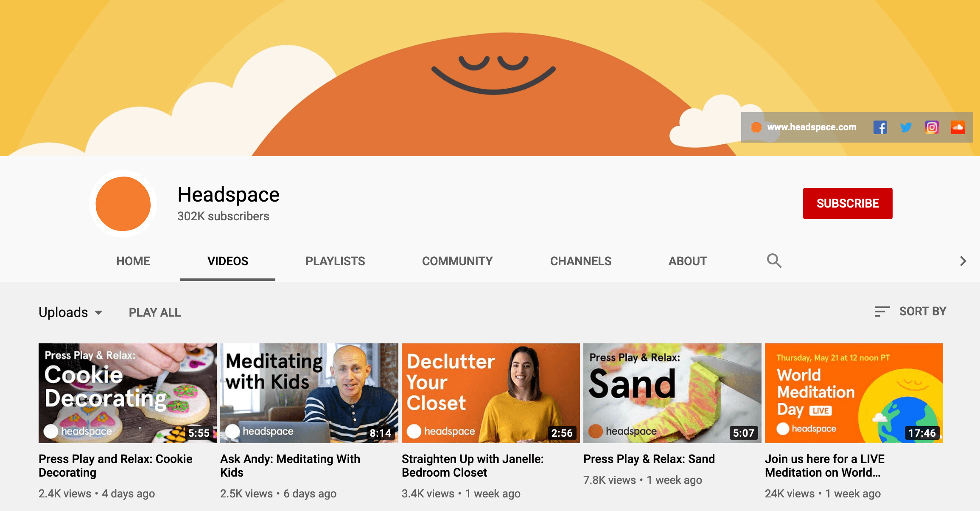Open the SoundCloud icon link
Image resolution: width=980 pixels, height=511 pixels.
click(x=958, y=127)
